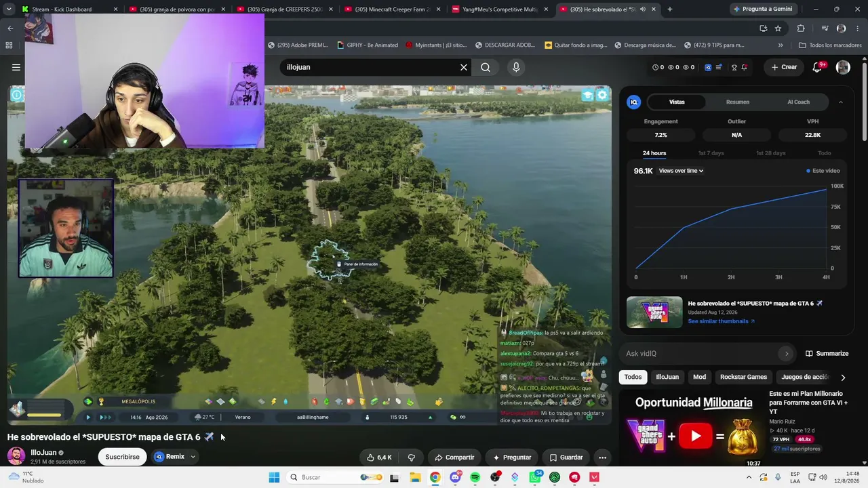
Task: Go back with browser back arrow
Action: click(10, 28)
